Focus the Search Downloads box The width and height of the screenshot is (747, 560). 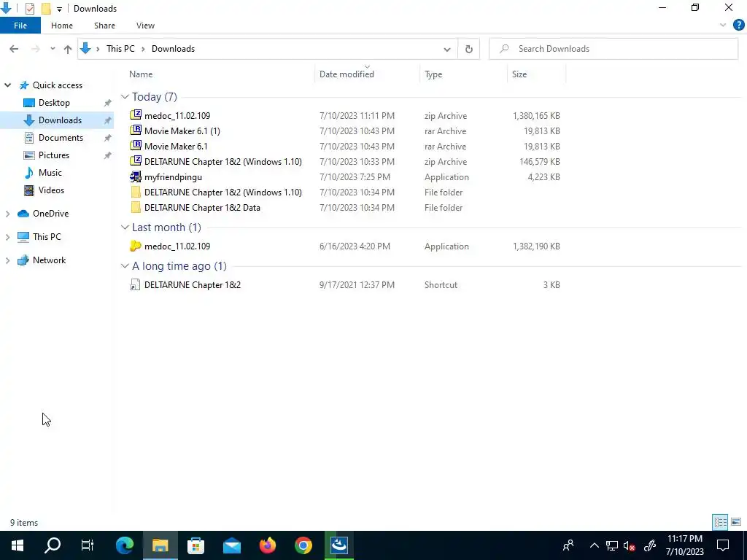pyautogui.click(x=614, y=49)
